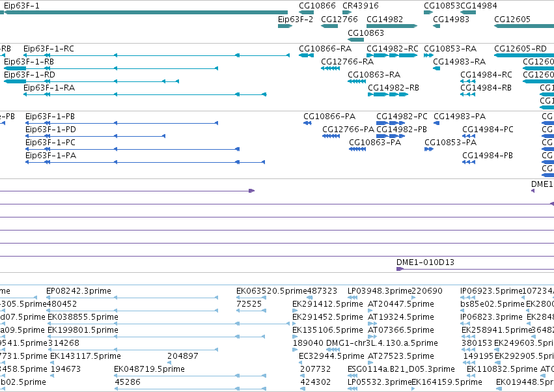554x392 pixels.
Task: Click the EP08242.3prime label
Action: click(79, 291)
